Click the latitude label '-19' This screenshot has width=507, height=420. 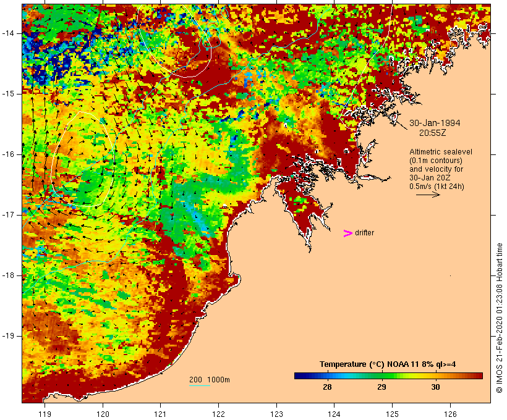7,336
